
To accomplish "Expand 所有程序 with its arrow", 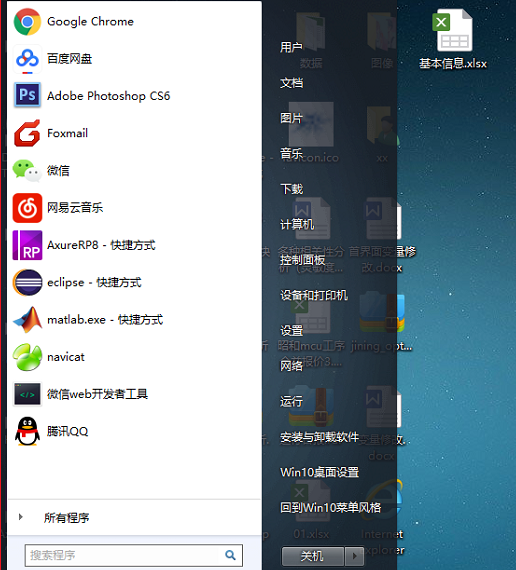I will tap(21, 517).
